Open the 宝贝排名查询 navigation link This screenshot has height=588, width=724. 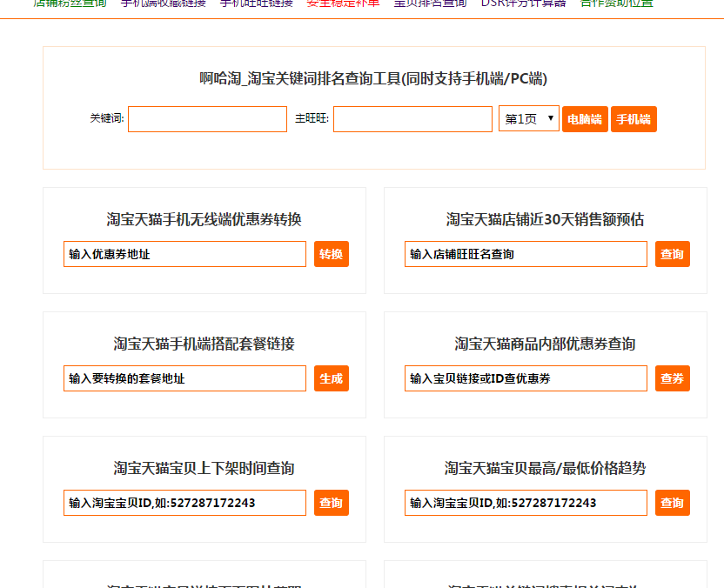430,3
